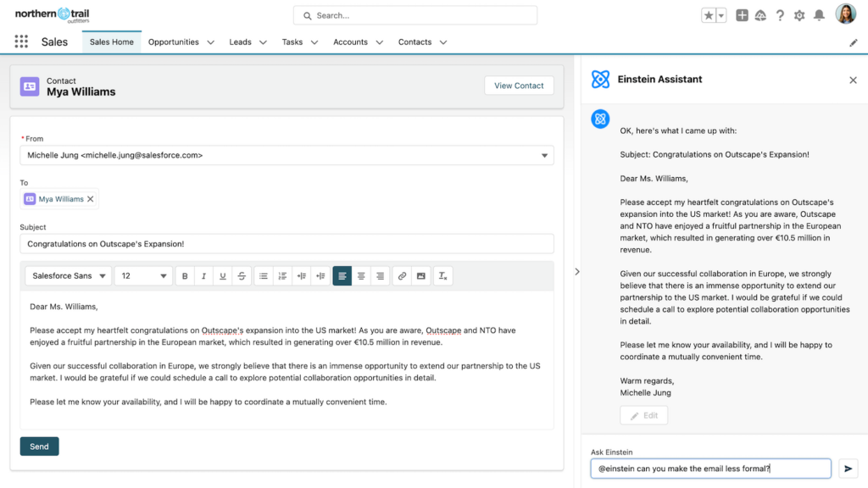Switch to the Leads tab
The height and width of the screenshot is (488, 868).
(x=242, y=41)
